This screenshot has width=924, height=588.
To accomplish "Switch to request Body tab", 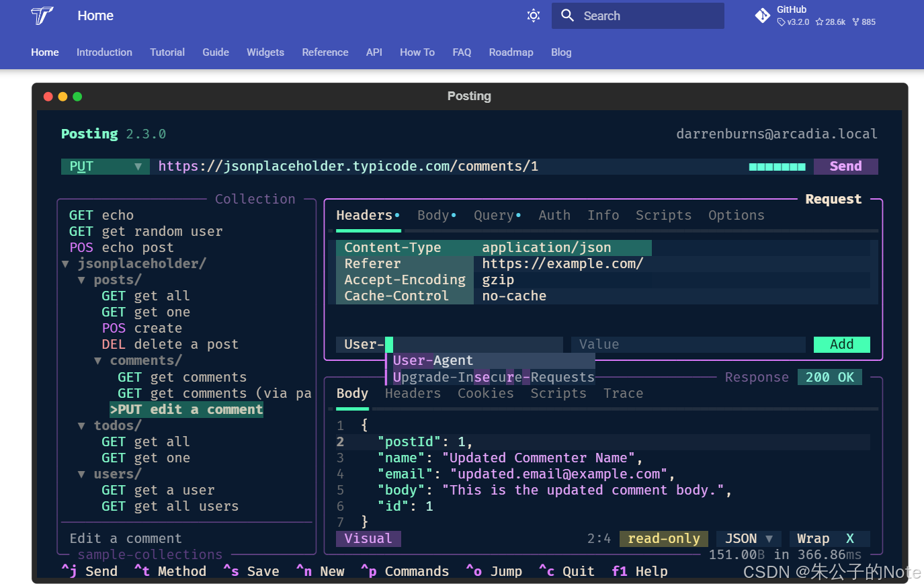I will coord(437,216).
